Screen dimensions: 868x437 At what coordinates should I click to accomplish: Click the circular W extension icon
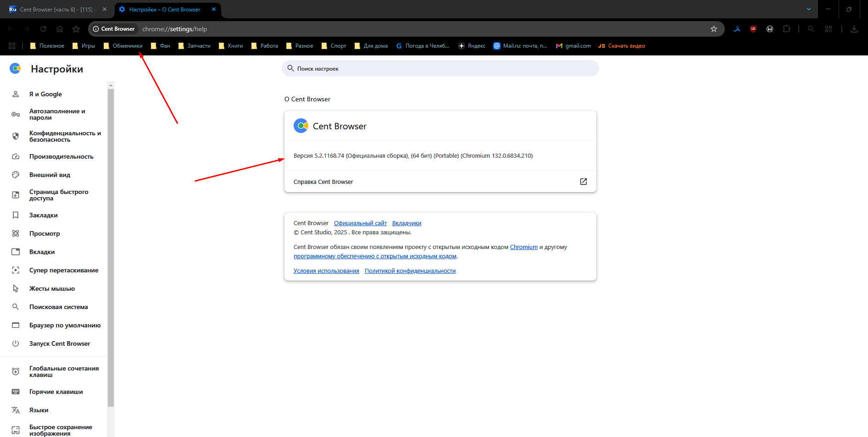(770, 29)
